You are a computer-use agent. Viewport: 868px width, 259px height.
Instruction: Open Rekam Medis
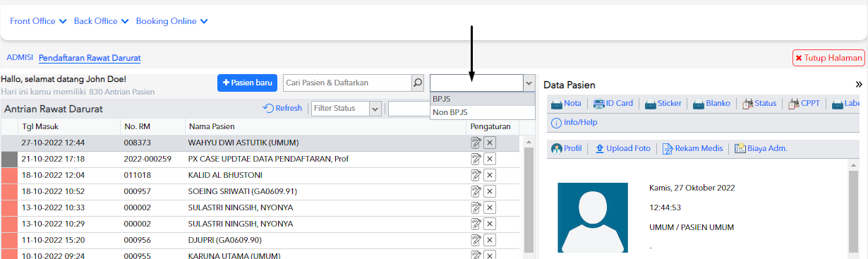pos(692,148)
